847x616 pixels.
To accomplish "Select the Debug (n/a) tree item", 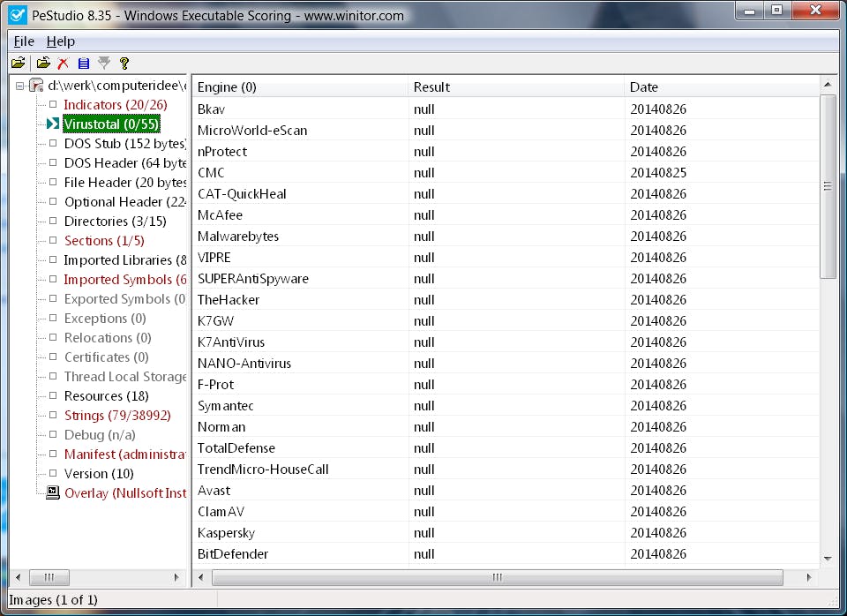I will coord(100,434).
